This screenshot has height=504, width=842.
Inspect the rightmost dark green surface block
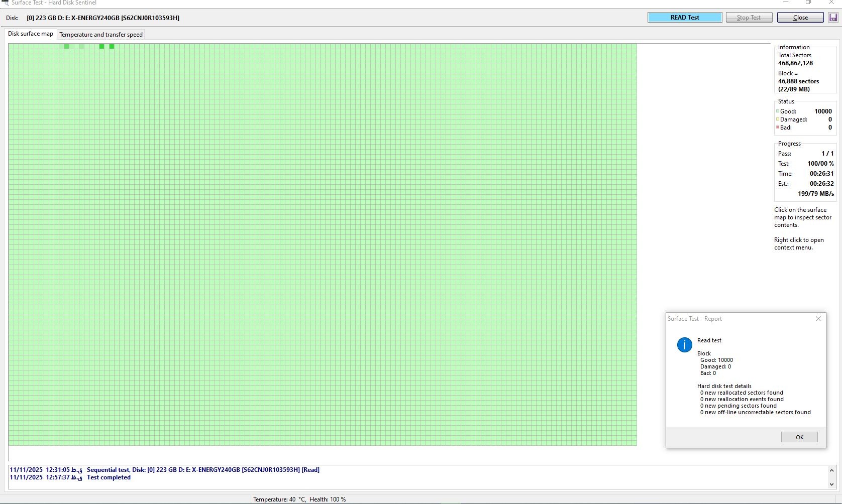112,47
